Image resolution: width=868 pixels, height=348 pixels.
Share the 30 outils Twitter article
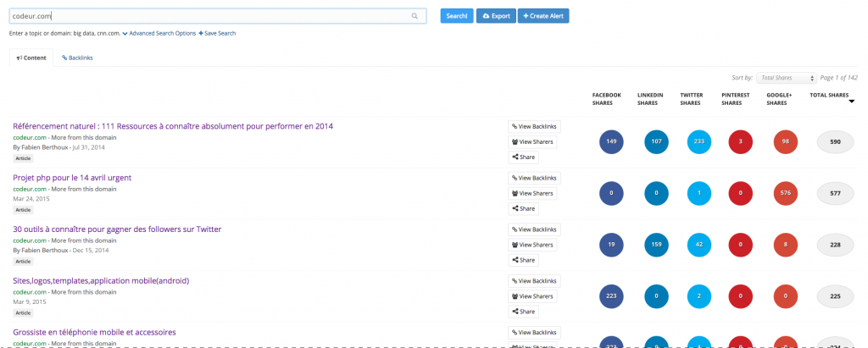tap(523, 260)
